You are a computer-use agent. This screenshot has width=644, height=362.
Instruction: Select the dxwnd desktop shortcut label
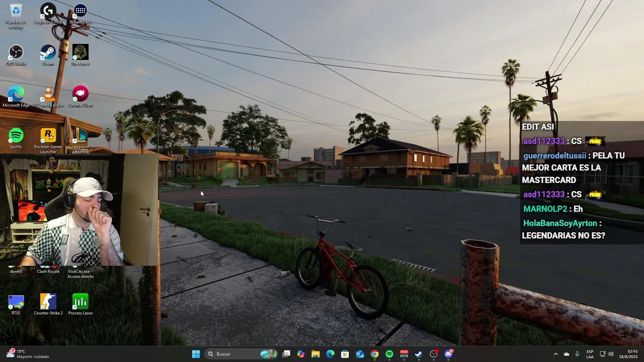pos(16,271)
